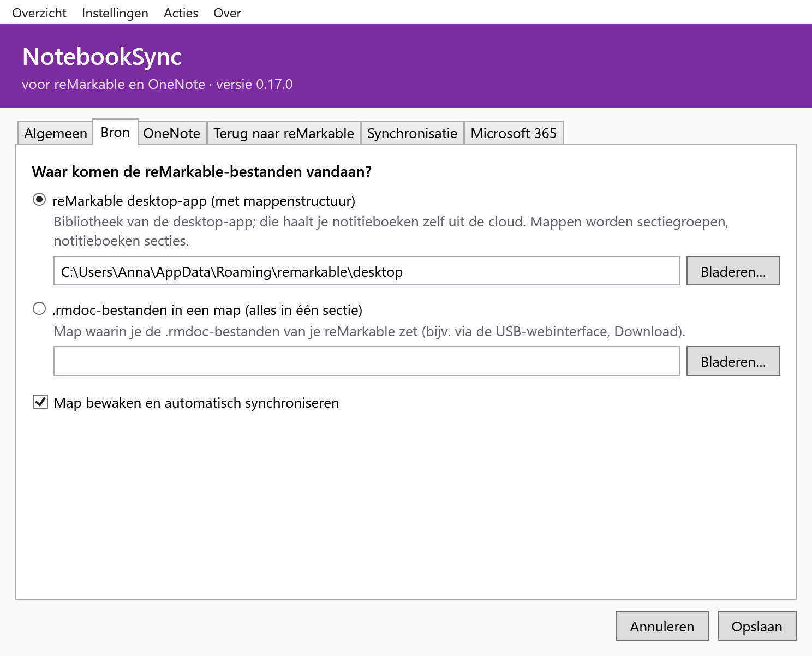Open the Over menu
The width and height of the screenshot is (812, 656).
(x=227, y=13)
